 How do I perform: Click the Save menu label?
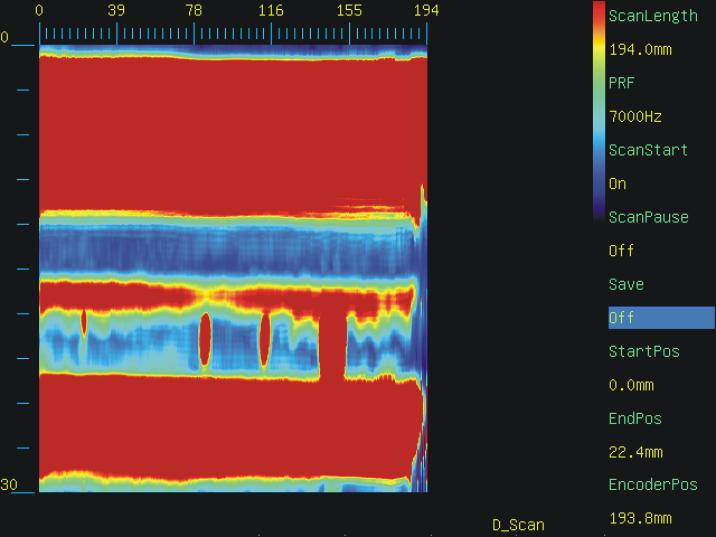tap(626, 284)
